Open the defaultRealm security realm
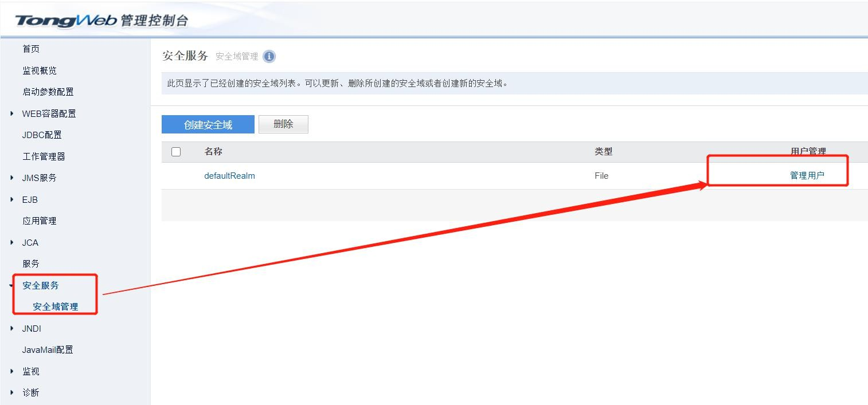Viewport: 868px width, 405px height. (229, 176)
